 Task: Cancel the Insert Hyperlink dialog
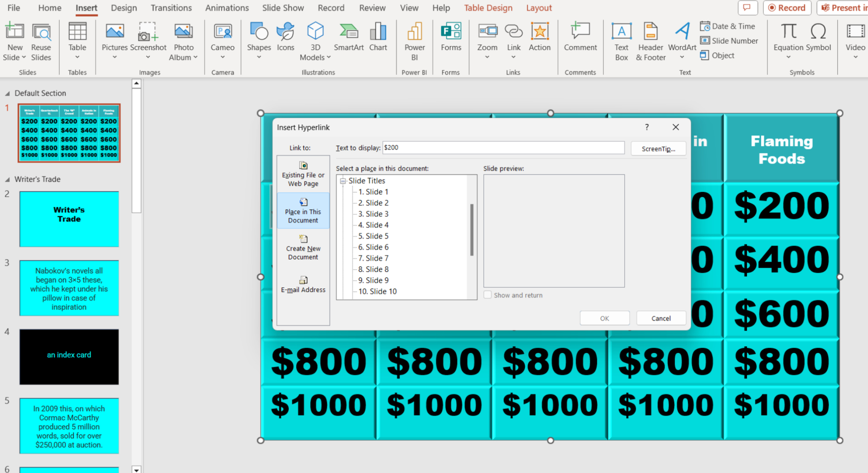pyautogui.click(x=661, y=318)
